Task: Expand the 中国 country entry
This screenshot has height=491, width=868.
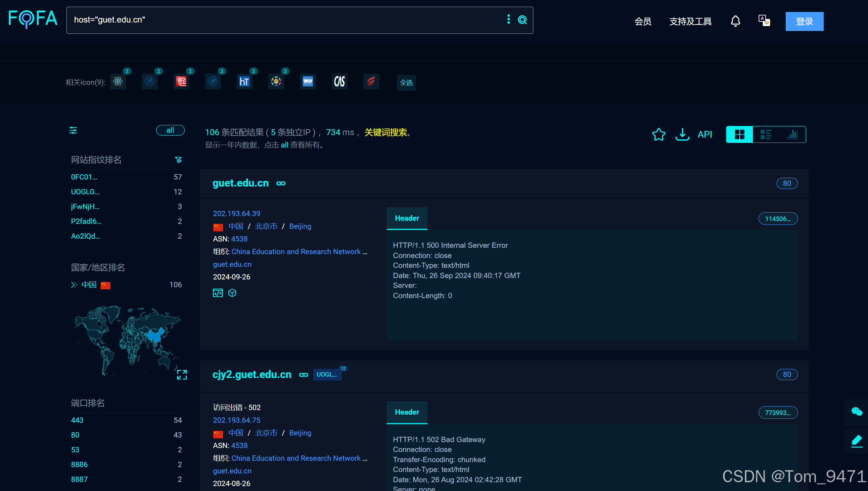Action: tap(74, 285)
